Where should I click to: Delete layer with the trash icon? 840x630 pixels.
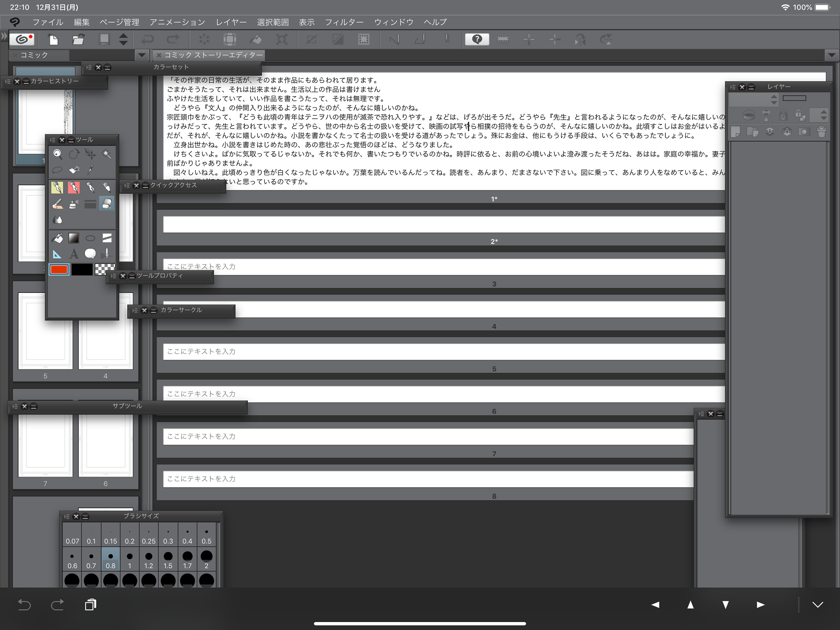pyautogui.click(x=822, y=132)
